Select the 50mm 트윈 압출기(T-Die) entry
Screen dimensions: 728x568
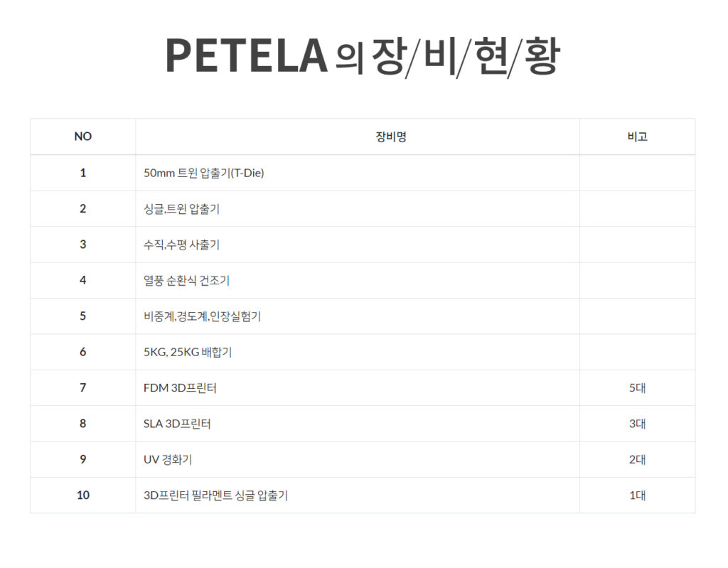(204, 173)
